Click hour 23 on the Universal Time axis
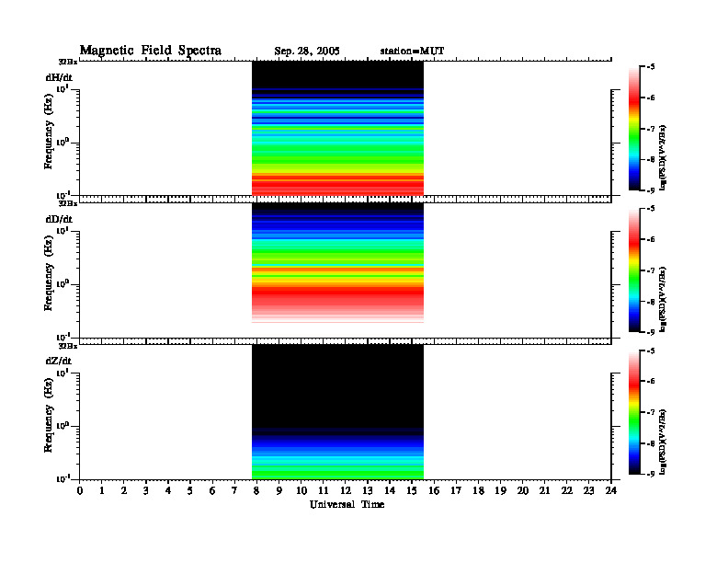This screenshot has height=563, width=728. click(x=588, y=491)
